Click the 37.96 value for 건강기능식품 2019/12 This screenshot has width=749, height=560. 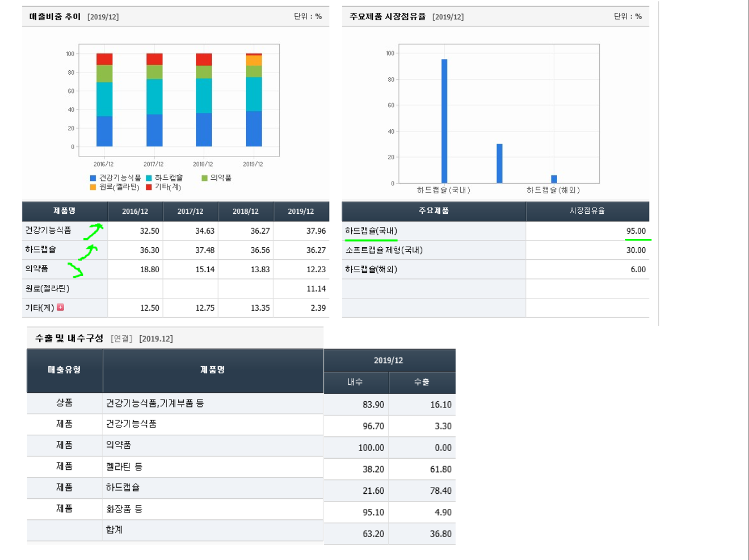tap(316, 231)
